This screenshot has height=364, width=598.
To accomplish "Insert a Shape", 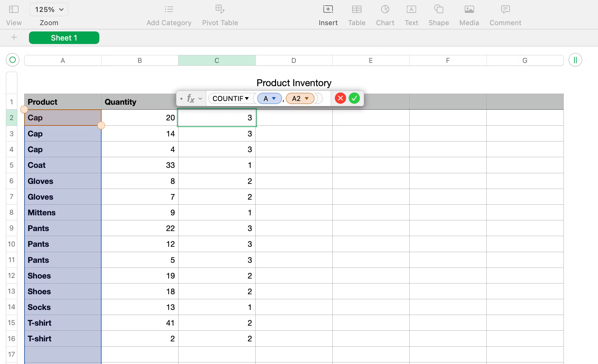I will [x=439, y=9].
